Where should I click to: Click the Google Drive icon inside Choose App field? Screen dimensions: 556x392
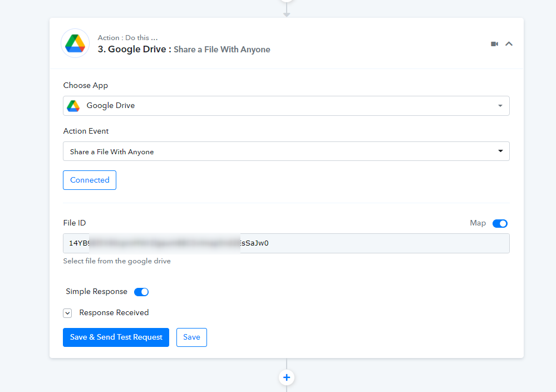pos(73,106)
